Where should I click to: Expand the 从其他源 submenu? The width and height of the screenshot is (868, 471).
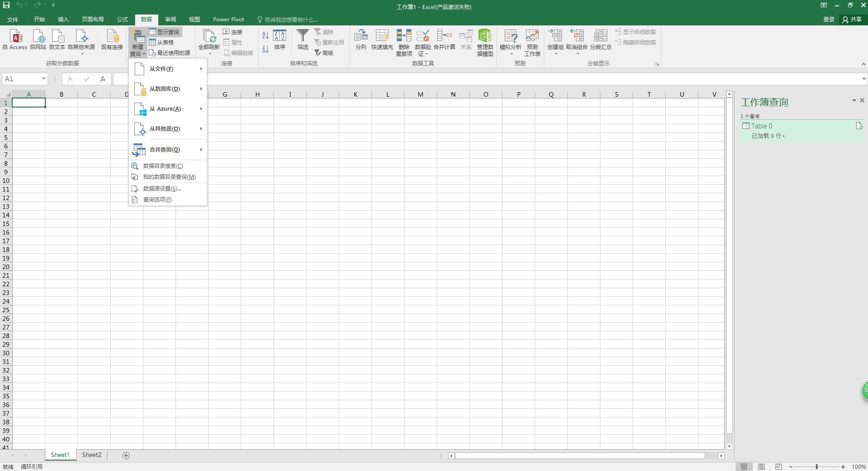pyautogui.click(x=168, y=129)
